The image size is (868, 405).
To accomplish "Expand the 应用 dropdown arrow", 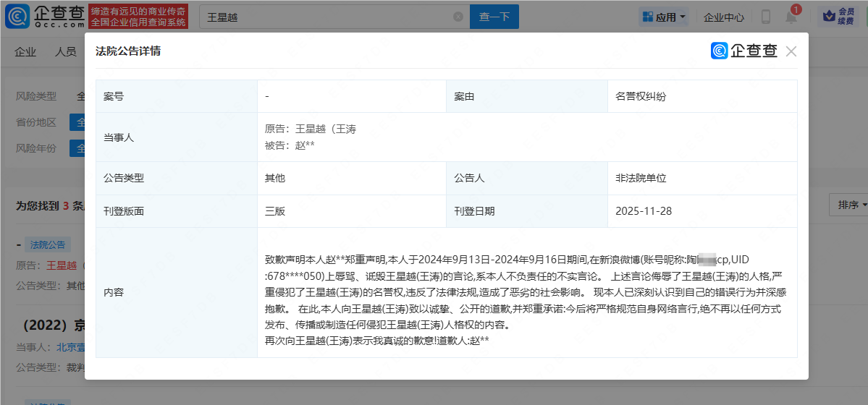I will [683, 17].
